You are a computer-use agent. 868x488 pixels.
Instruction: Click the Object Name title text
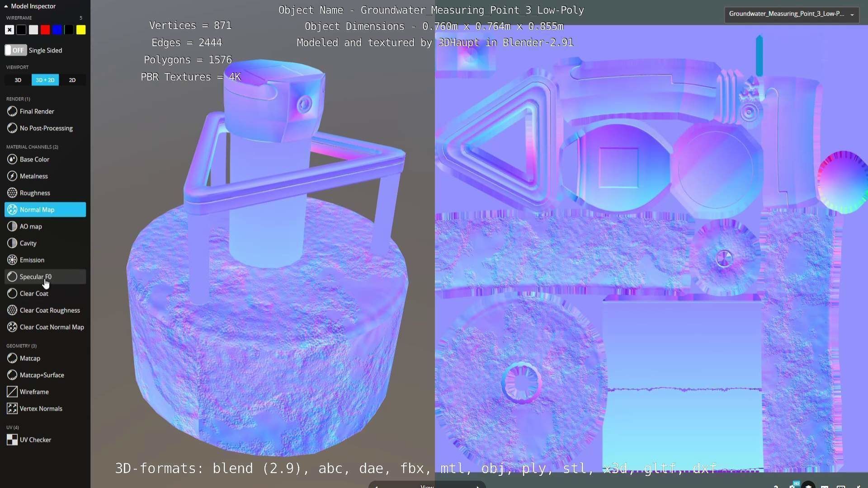pyautogui.click(x=431, y=10)
